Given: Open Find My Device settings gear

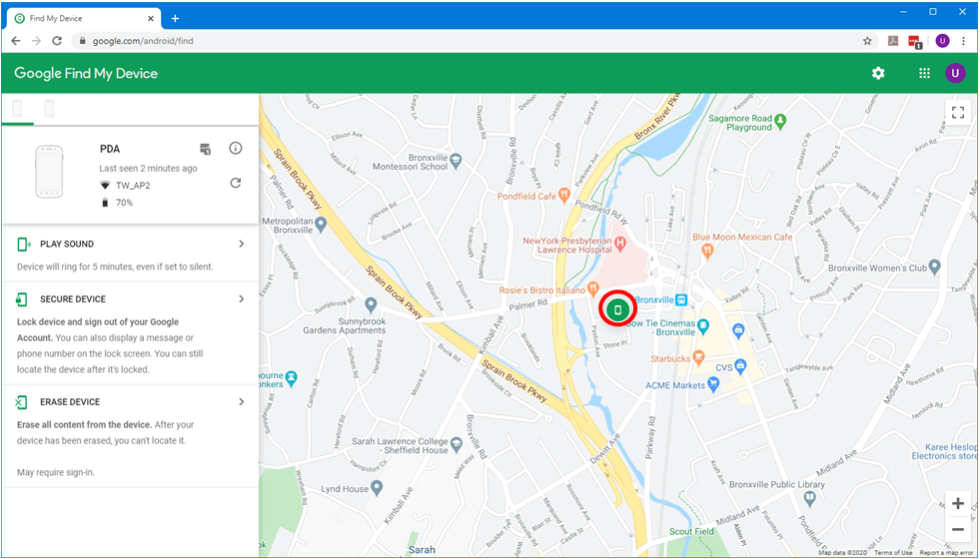Looking at the screenshot, I should (x=878, y=73).
